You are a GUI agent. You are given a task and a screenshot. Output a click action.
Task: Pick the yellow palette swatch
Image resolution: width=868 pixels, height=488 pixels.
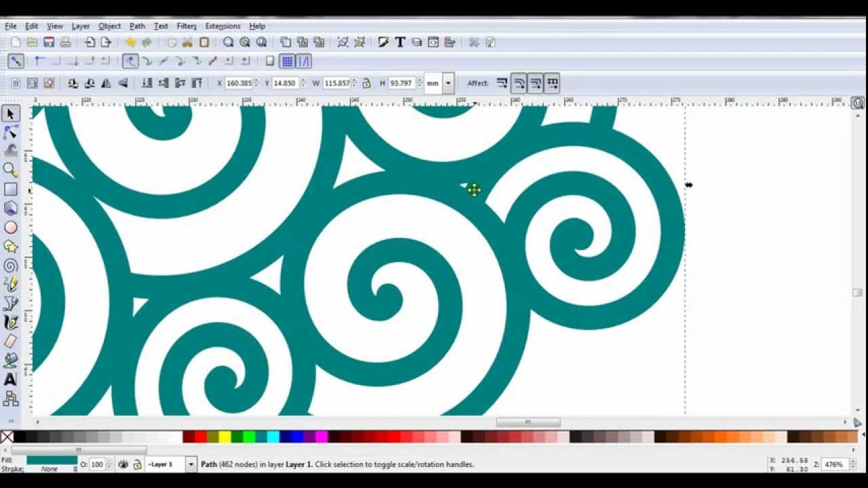coord(224,437)
